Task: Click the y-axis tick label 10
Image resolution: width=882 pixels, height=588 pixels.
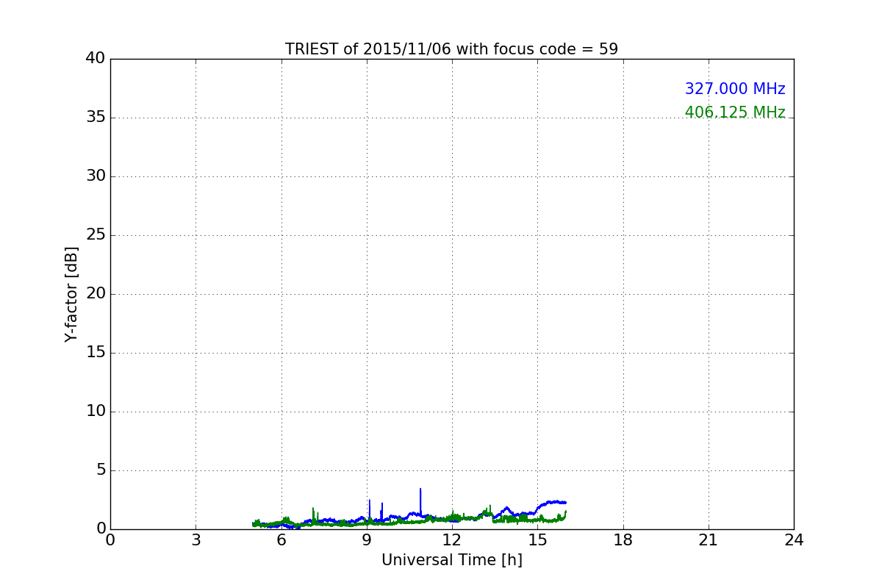Action: click(x=96, y=412)
